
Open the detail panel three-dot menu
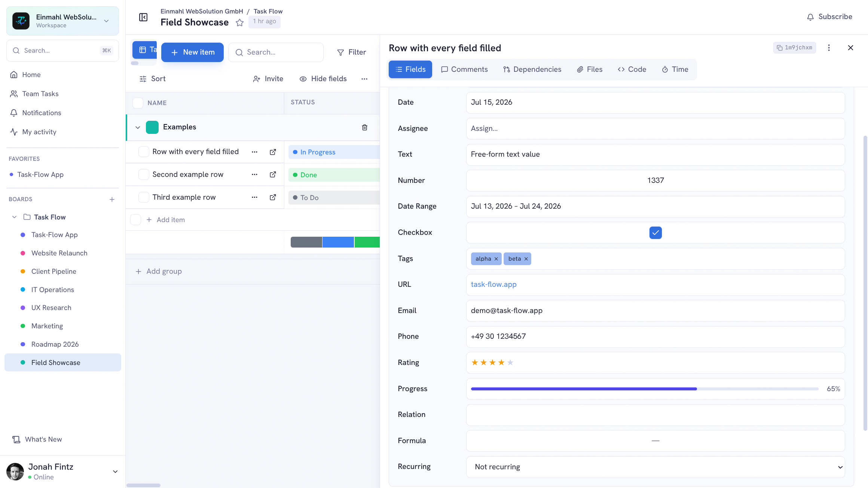tap(829, 48)
